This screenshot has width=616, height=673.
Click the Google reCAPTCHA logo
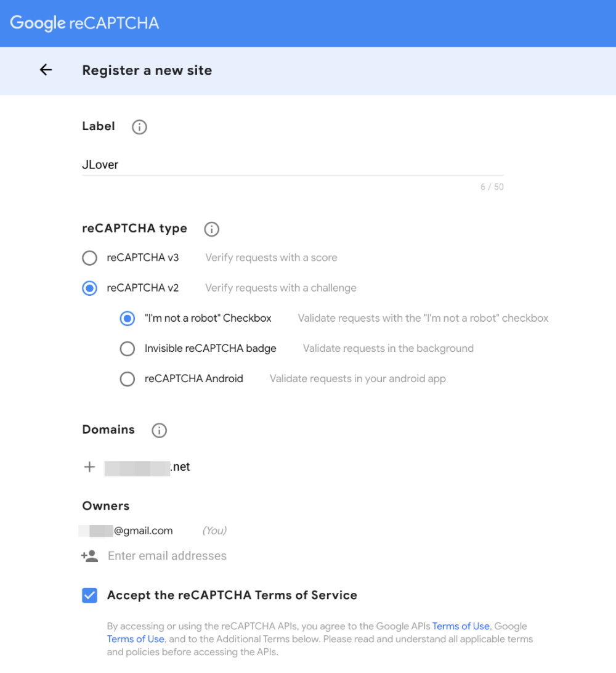click(x=84, y=23)
